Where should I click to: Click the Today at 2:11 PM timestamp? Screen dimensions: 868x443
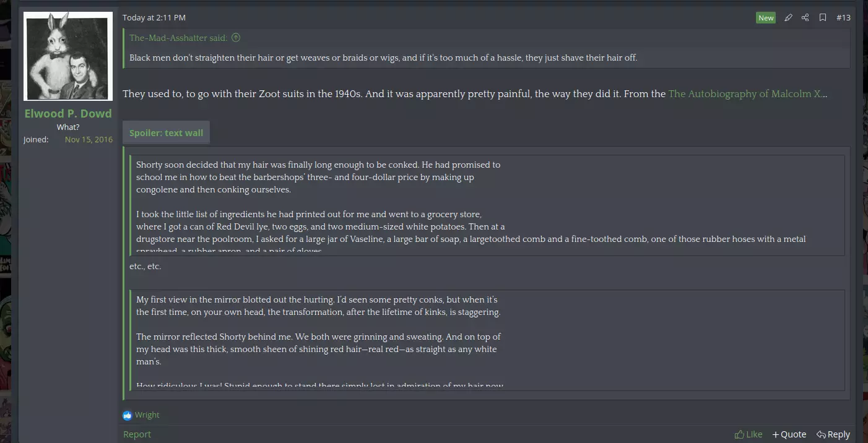(x=154, y=18)
